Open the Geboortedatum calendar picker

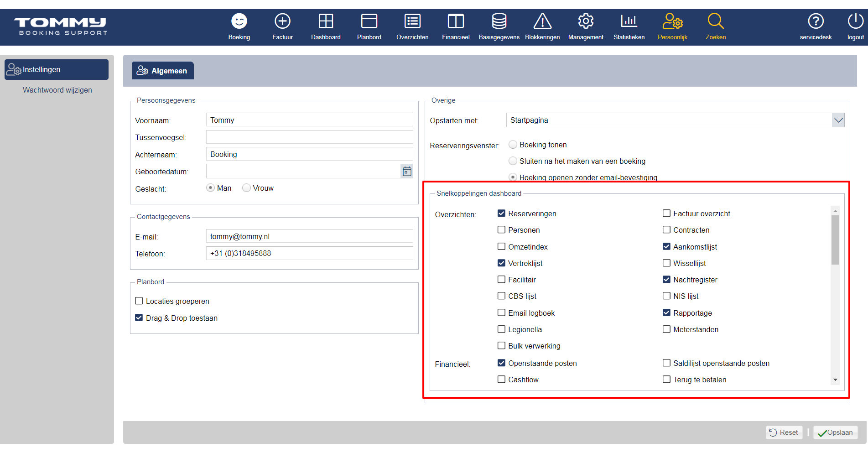point(407,172)
